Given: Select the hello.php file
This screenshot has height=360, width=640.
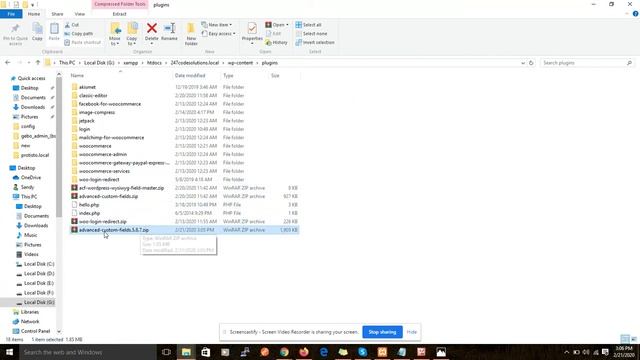Looking at the screenshot, I should click(89, 205).
